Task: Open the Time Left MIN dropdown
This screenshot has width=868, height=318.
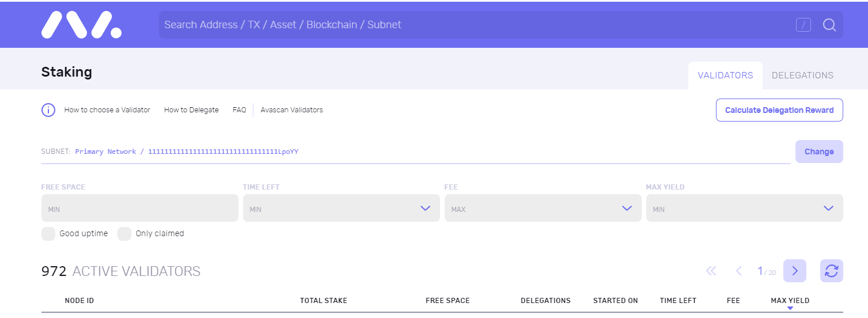Action: tap(342, 208)
